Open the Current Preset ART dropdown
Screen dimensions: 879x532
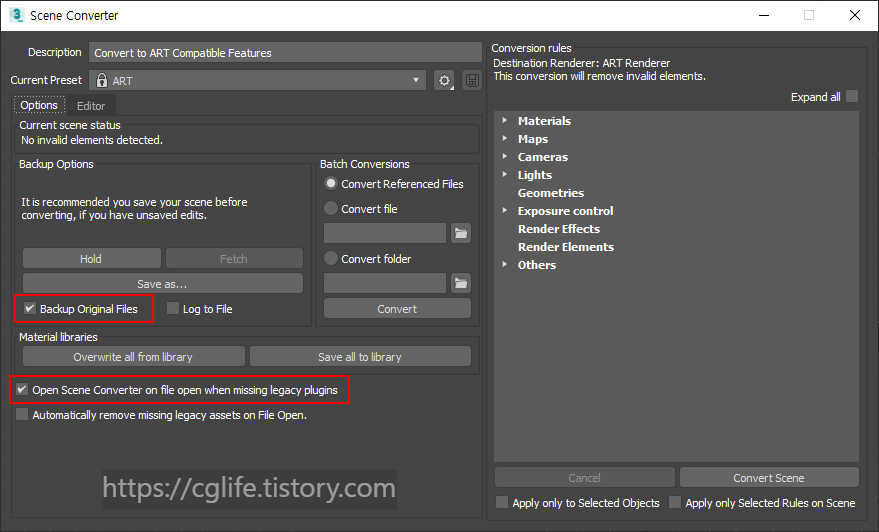pyautogui.click(x=257, y=80)
